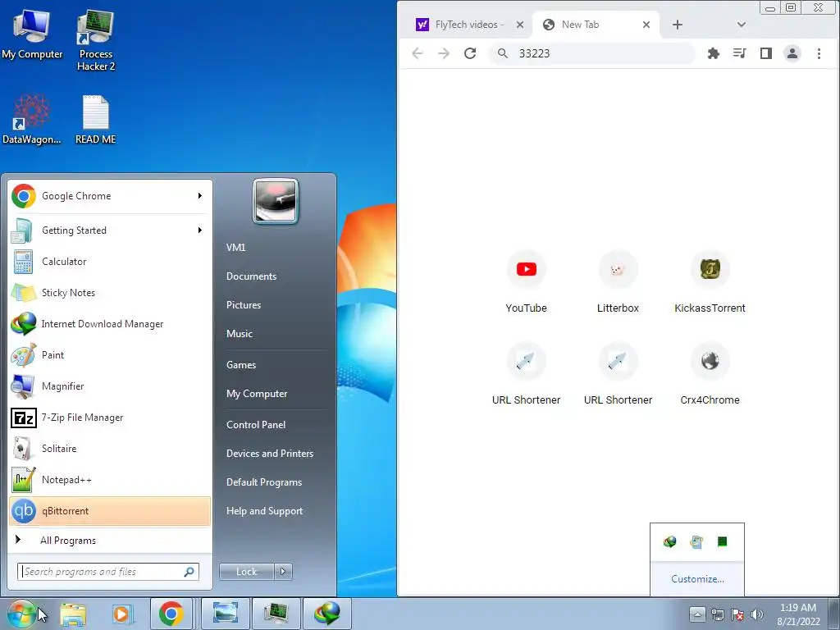Click Customize... in tray popup

[x=697, y=579]
